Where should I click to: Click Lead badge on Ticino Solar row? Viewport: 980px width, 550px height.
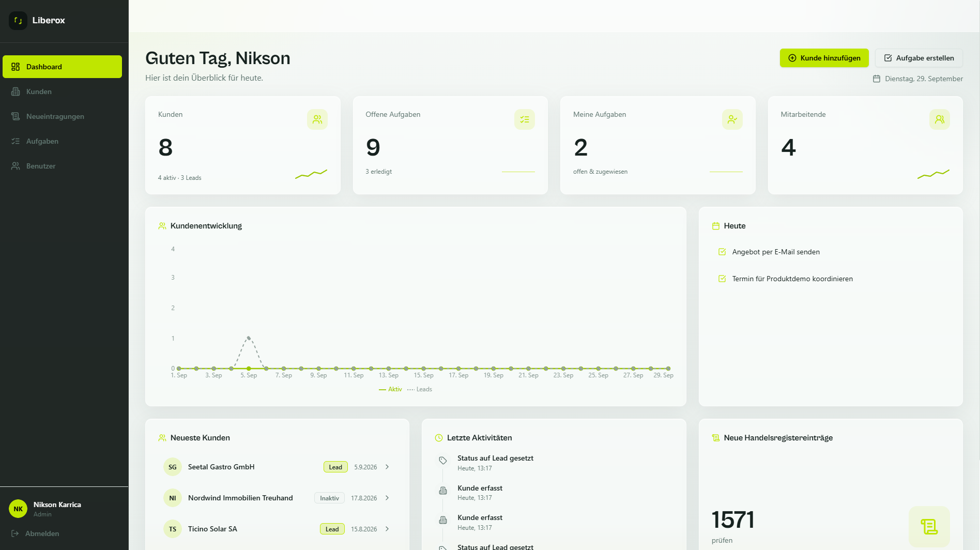click(332, 529)
